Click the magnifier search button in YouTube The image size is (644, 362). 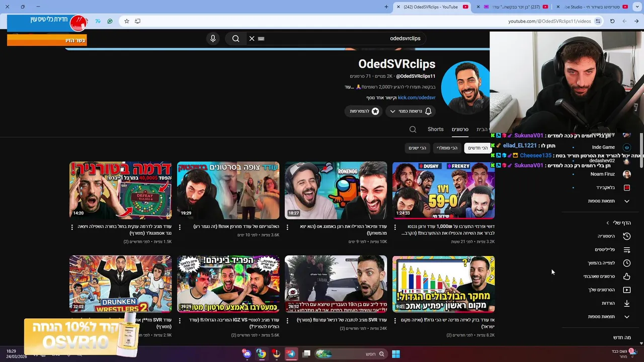(235, 38)
